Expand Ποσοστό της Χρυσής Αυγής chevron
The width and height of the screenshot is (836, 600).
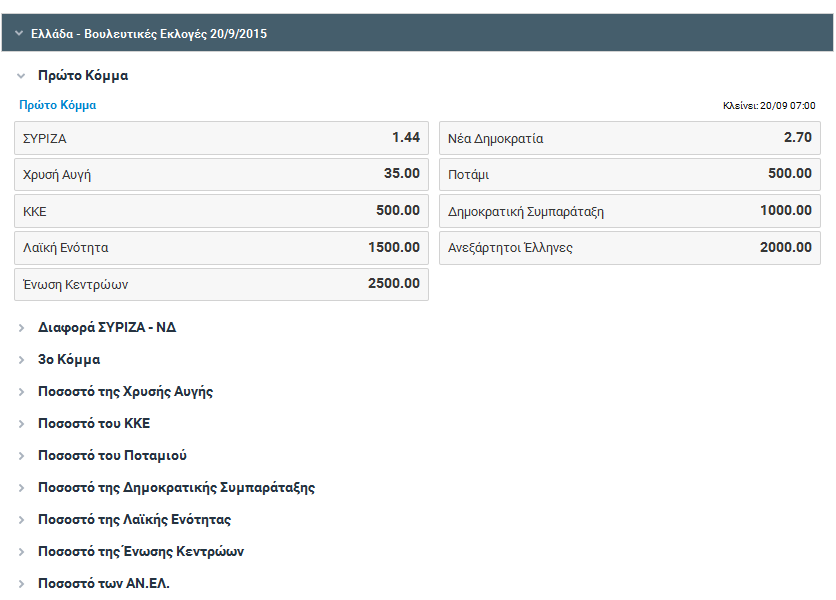[21, 391]
